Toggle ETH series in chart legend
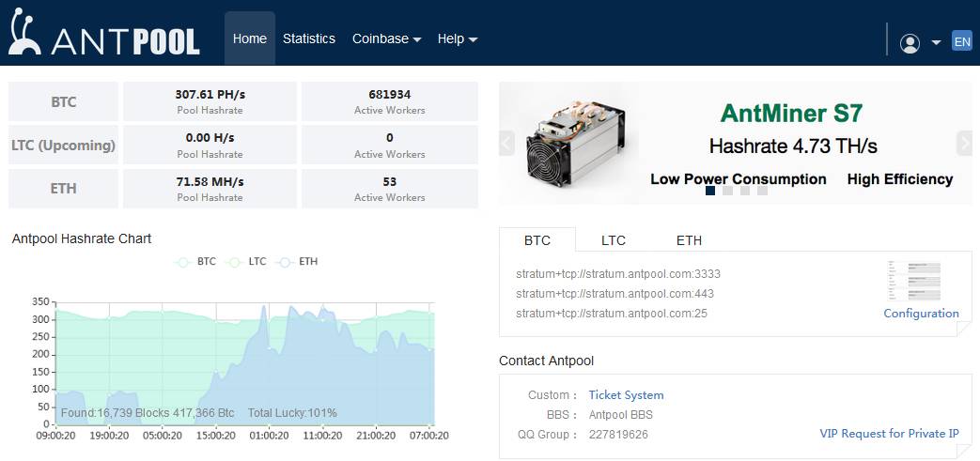 [x=297, y=262]
